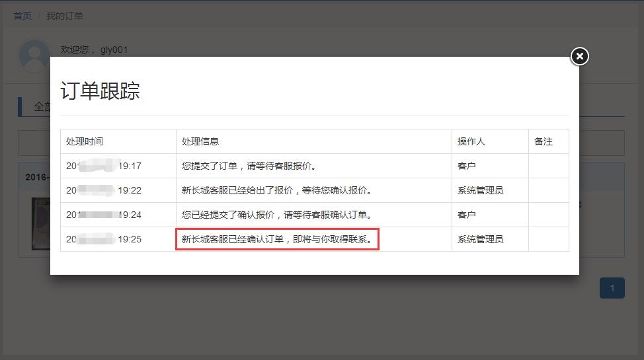Click 系统管理员 operator in 19:22 row
Screen dimensions: 644x360
coord(480,191)
